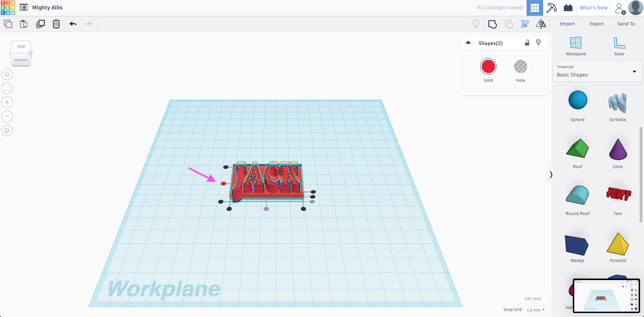Click TOP face of the view cube

21,47
